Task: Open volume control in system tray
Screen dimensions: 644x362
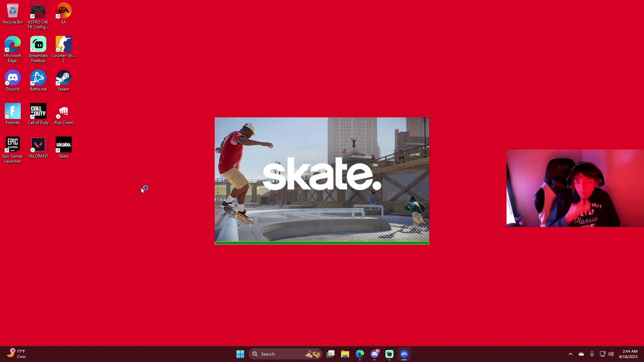Action: [611, 354]
